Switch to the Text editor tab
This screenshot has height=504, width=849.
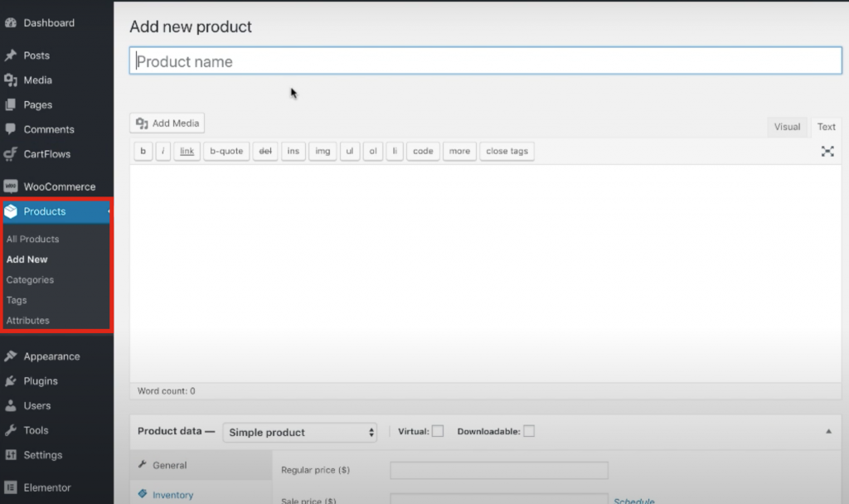(827, 127)
